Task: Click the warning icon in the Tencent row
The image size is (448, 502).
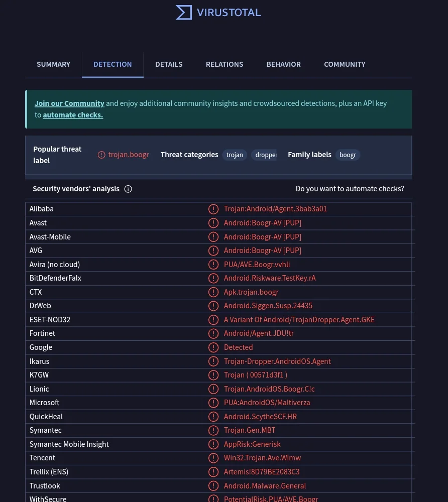Action: click(213, 458)
